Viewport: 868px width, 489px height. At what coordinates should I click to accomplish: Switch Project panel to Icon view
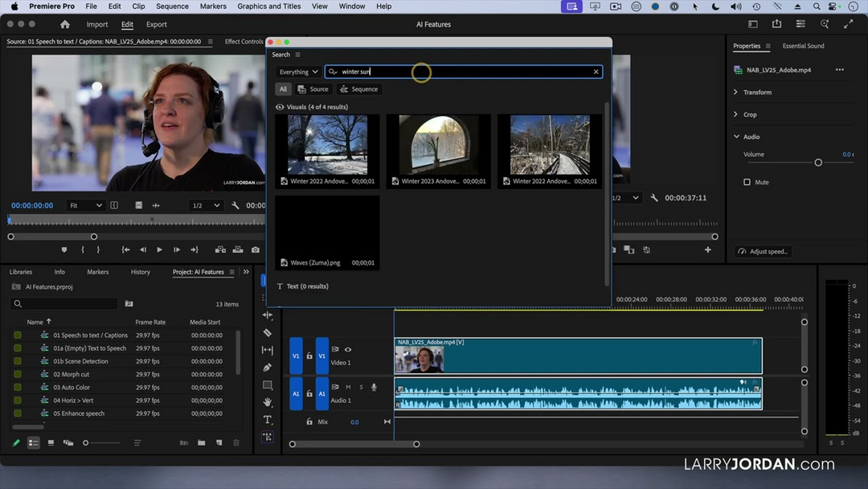[x=51, y=443]
